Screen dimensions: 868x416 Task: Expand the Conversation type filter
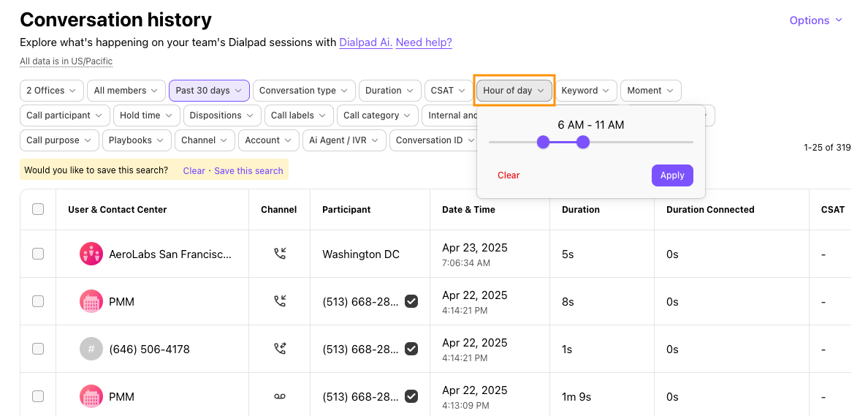[x=304, y=90]
